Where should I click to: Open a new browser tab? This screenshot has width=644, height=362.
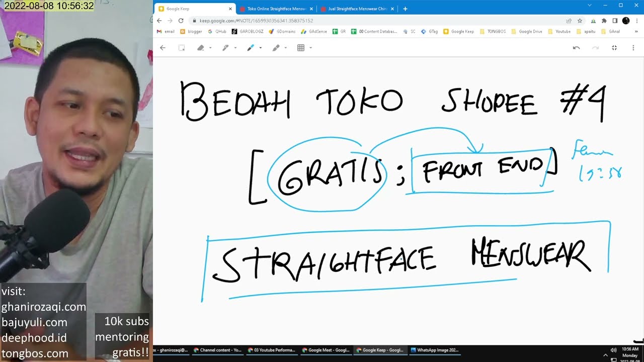tap(405, 9)
